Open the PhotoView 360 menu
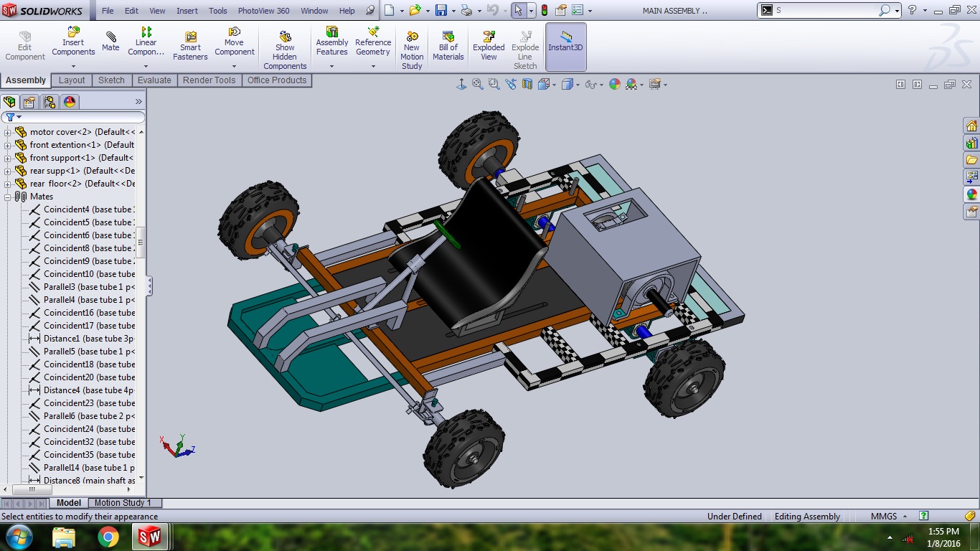This screenshot has width=980, height=551. pyautogui.click(x=264, y=11)
